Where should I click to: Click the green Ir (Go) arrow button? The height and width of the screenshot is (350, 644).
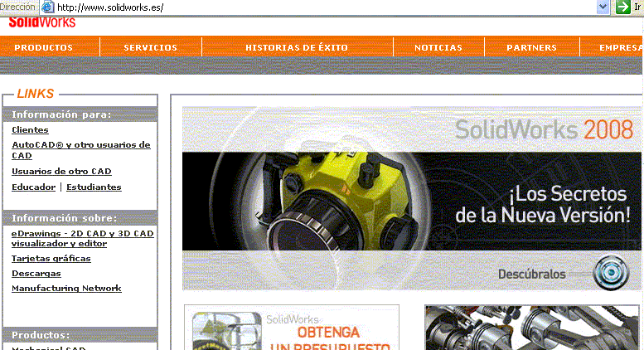pos(623,7)
